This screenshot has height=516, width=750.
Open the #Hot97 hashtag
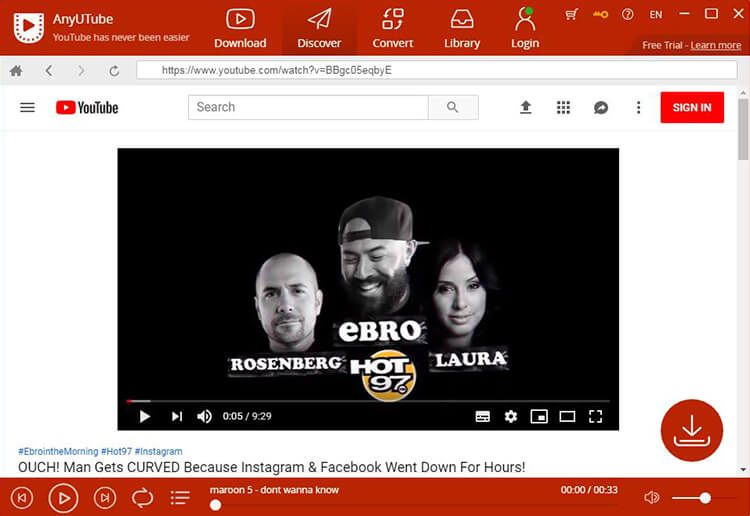(x=116, y=451)
